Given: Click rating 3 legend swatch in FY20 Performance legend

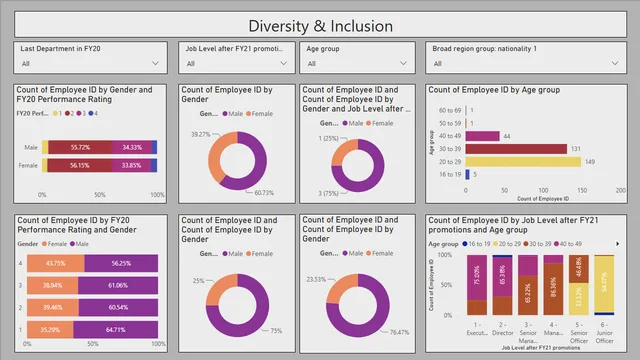Looking at the screenshot, I should [x=79, y=113].
